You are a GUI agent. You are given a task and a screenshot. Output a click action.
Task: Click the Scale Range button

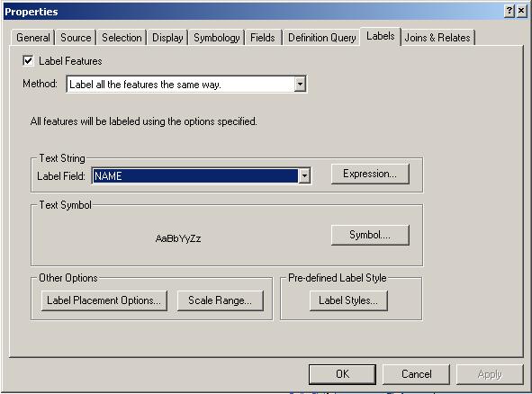221,300
